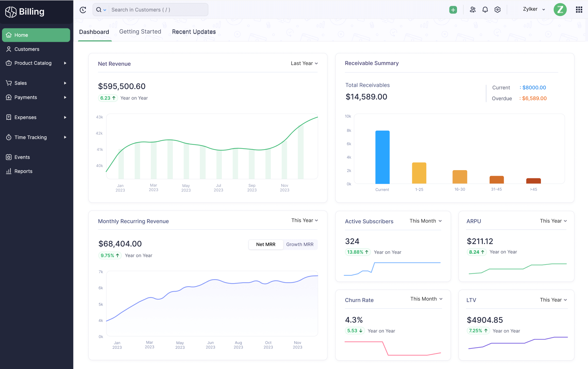Select the Current bar in Receivable Summary chart
This screenshot has width=588, height=369.
click(x=382, y=157)
